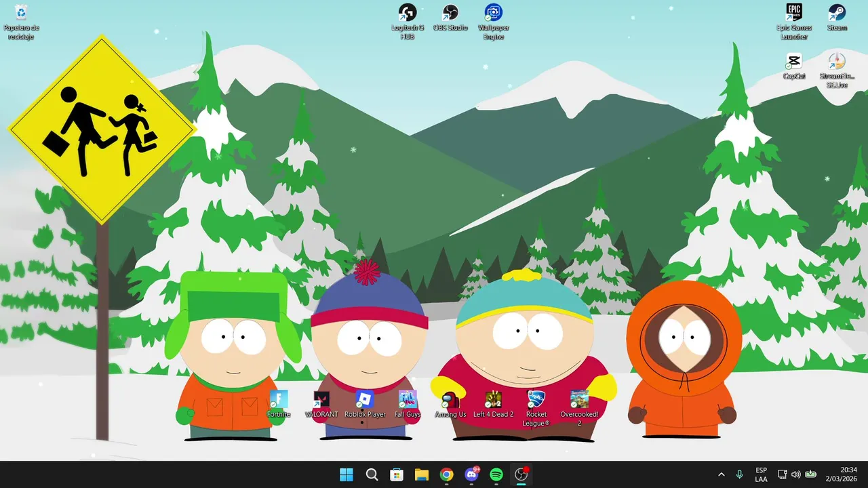
Task: Select the Roblox Player desktop icon
Action: 365,405
